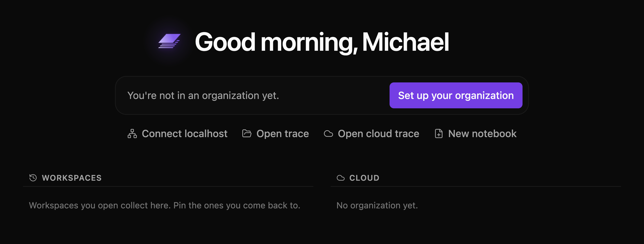Click the empty Workspaces placeholder text

164,205
